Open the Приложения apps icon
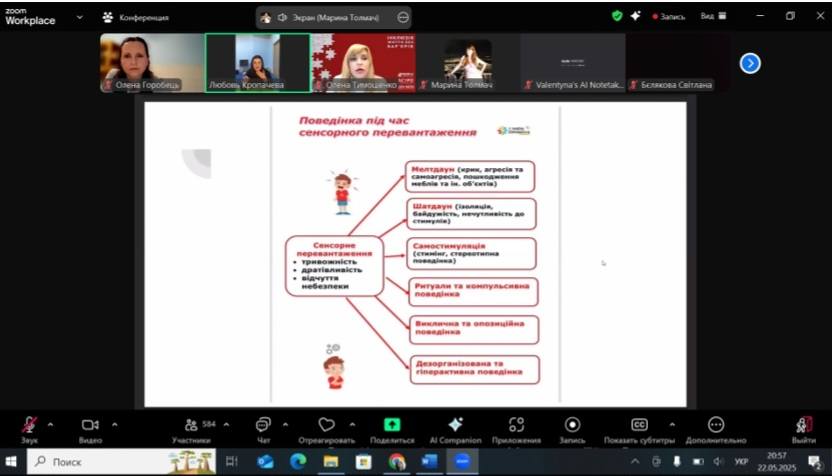Viewport: 832px width, 476px height. click(516, 425)
